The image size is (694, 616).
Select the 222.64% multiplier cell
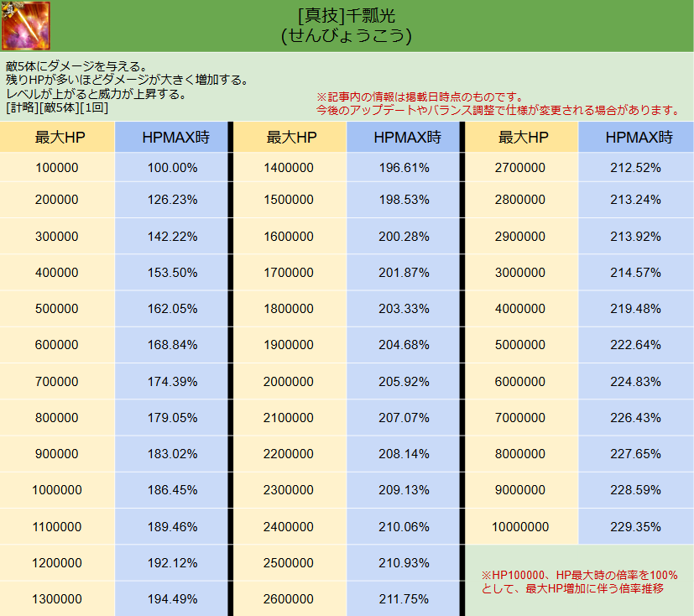pos(636,345)
